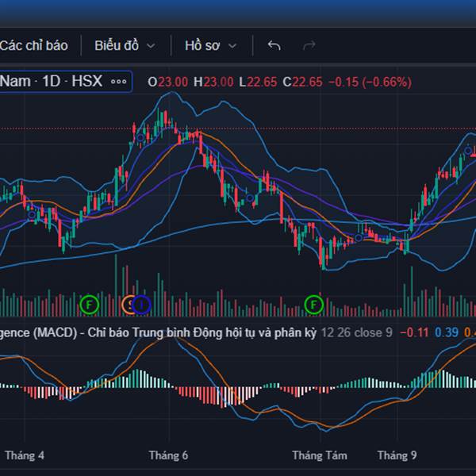
Task: Select the Nam 1D HSX symbol legend
Action: pos(52,82)
